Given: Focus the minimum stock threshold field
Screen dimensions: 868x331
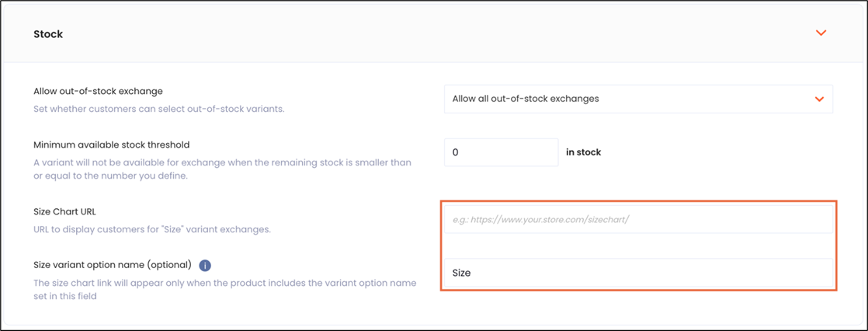Looking at the screenshot, I should [501, 152].
